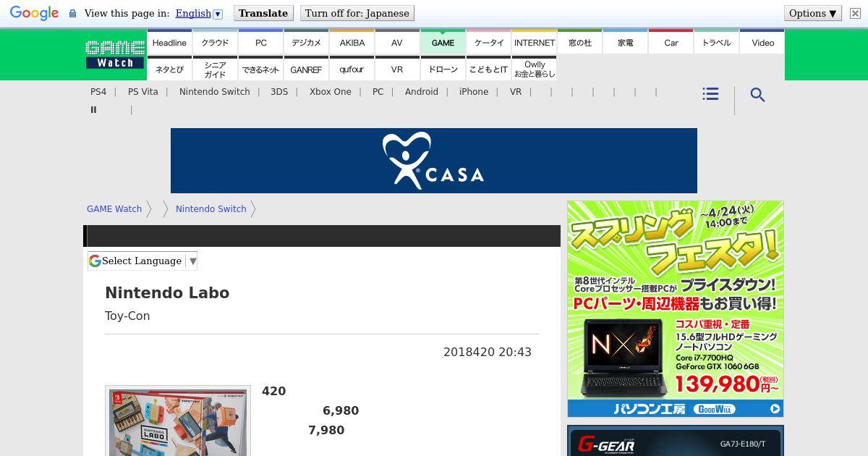
Task: Open the PC tab in the top navigation
Action: pyautogui.click(x=260, y=43)
